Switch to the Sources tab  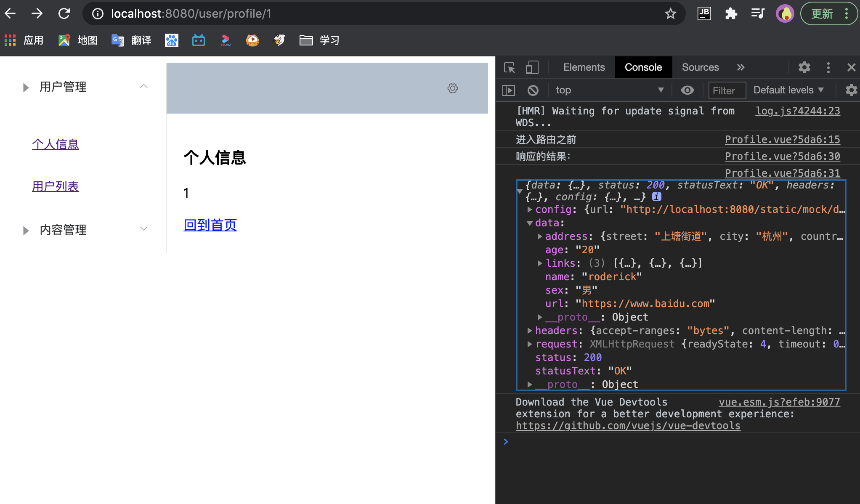[700, 67]
